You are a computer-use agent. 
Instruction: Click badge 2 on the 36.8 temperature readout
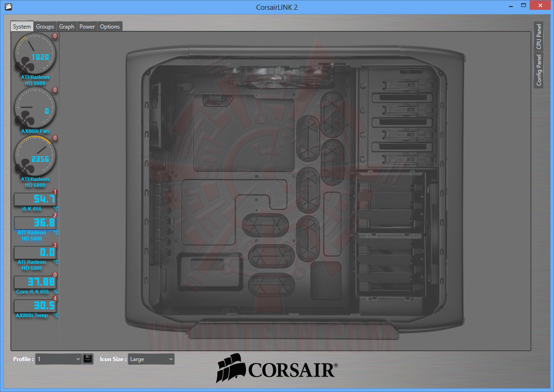[x=55, y=216]
